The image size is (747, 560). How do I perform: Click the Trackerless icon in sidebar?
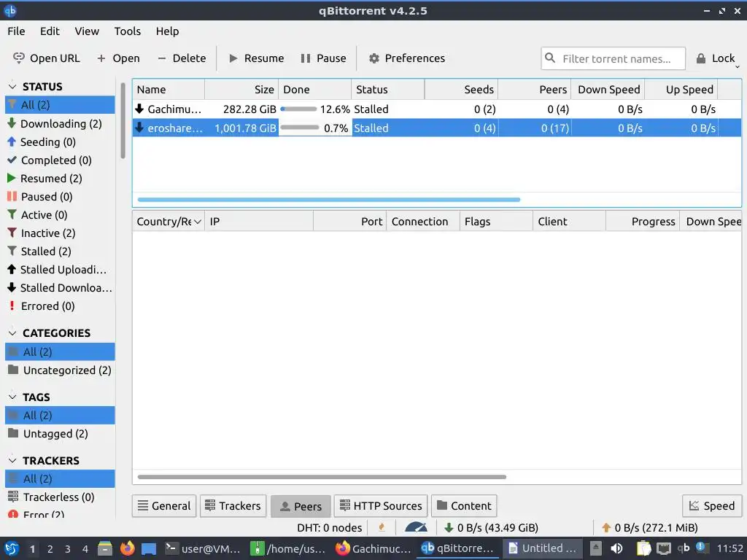13,496
